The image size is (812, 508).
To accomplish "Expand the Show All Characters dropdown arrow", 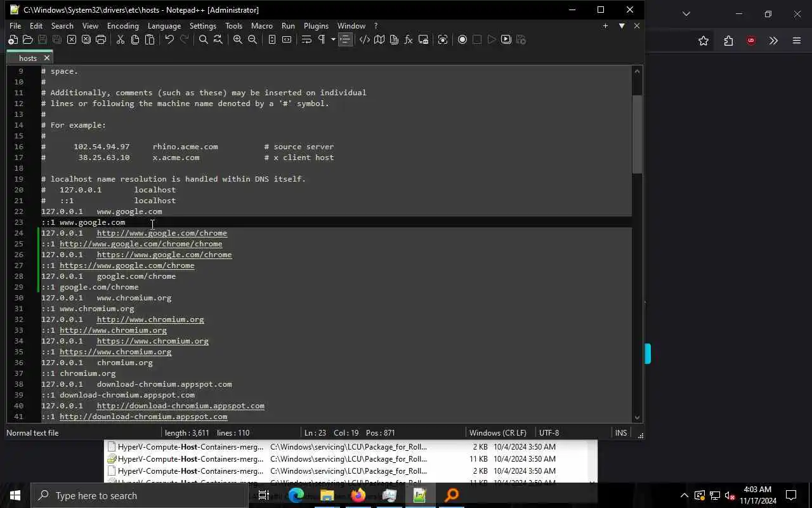I will [333, 39].
